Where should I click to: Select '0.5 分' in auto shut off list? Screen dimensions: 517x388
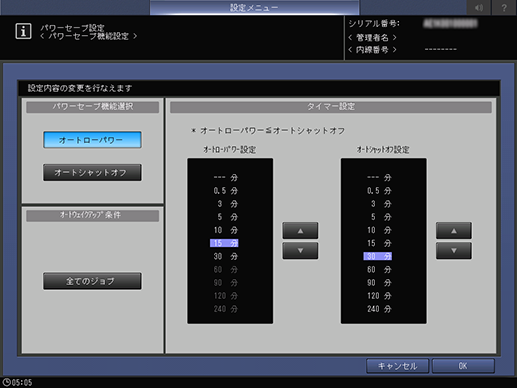coord(379,191)
